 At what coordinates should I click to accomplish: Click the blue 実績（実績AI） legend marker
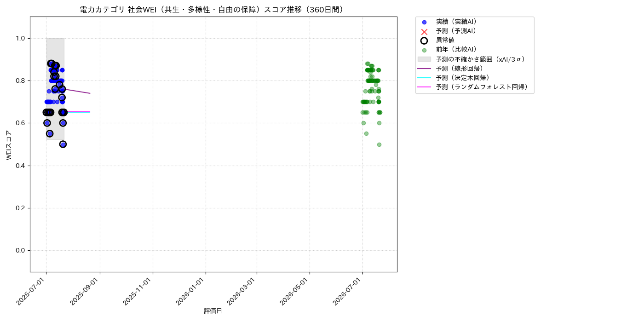point(424,22)
